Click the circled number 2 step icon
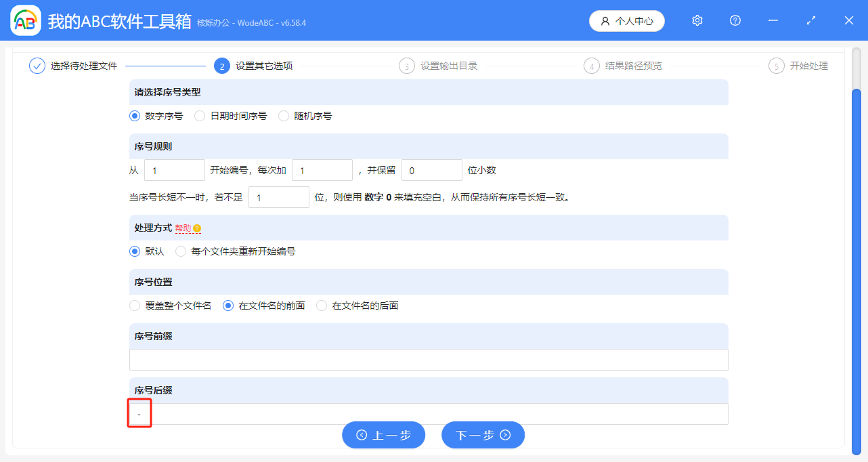 pos(222,66)
